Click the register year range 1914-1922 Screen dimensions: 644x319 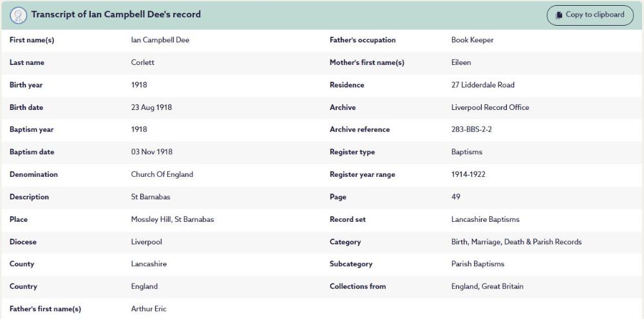click(468, 174)
